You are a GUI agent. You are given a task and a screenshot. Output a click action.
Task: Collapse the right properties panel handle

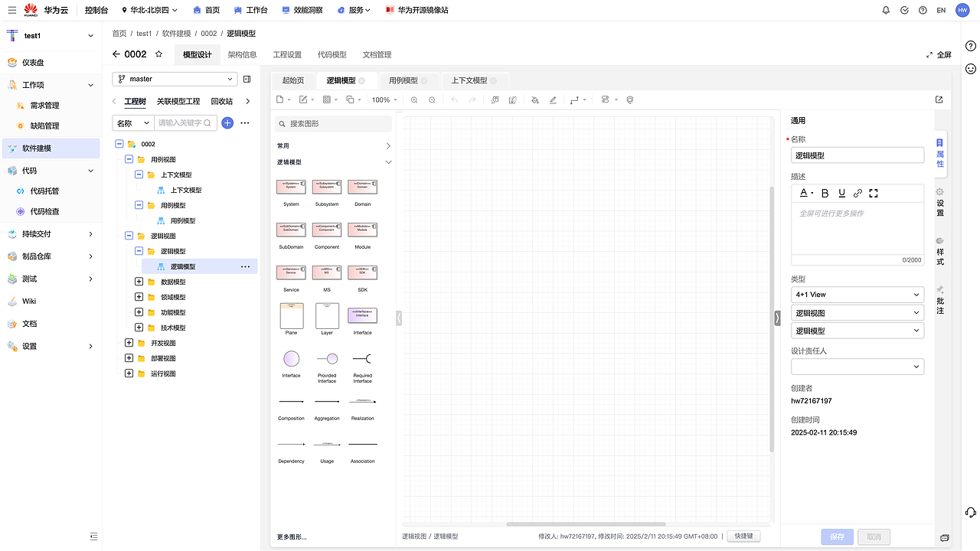[x=778, y=318]
